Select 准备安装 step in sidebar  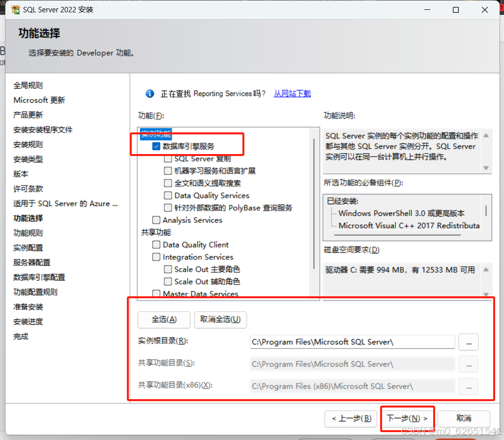(x=28, y=307)
